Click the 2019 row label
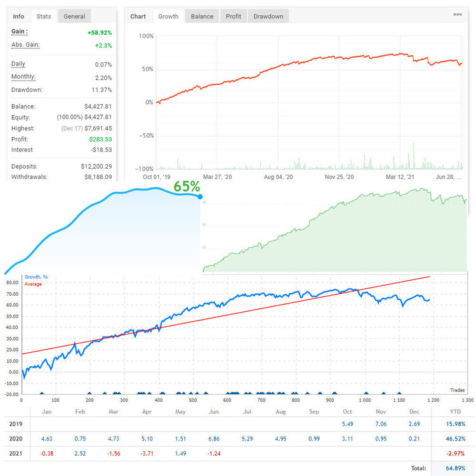Image resolution: width=476 pixels, height=476 pixels. tap(16, 424)
